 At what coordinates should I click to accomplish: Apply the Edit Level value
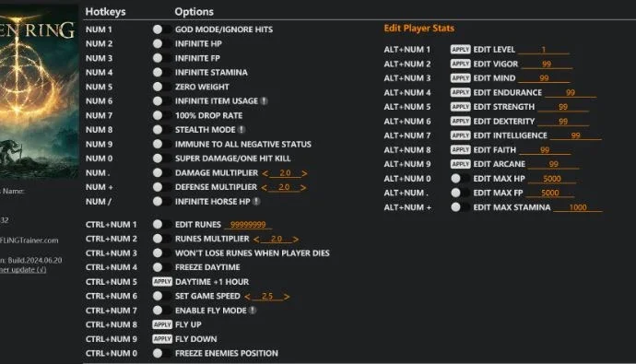tap(460, 50)
